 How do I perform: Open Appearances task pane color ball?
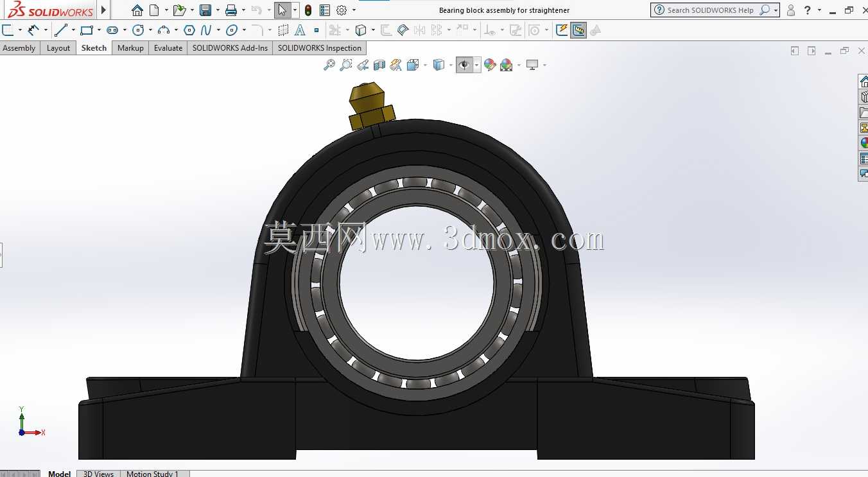(864, 143)
